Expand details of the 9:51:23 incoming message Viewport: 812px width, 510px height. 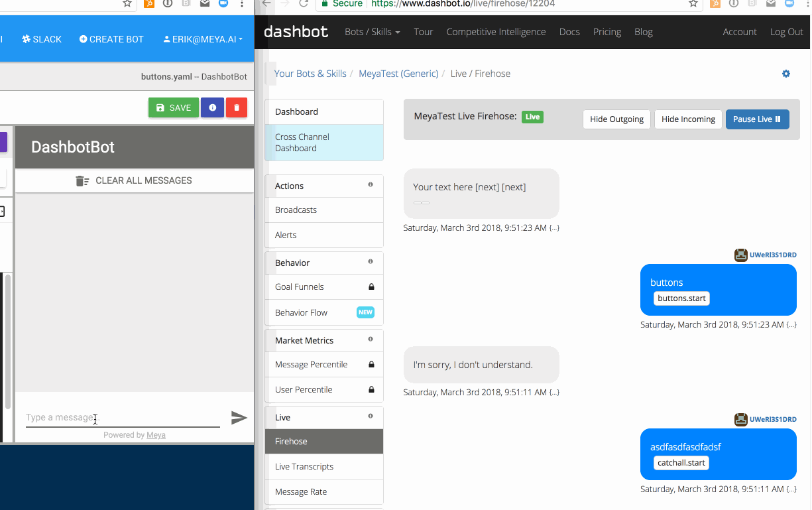554,228
